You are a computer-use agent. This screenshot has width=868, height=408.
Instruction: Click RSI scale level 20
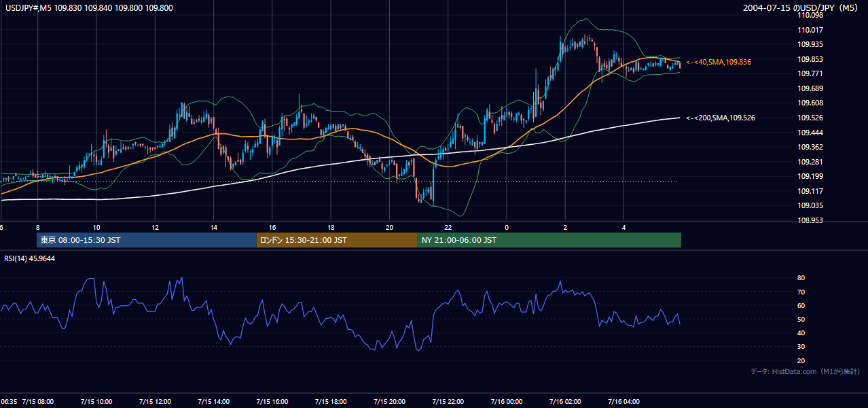pos(801,360)
